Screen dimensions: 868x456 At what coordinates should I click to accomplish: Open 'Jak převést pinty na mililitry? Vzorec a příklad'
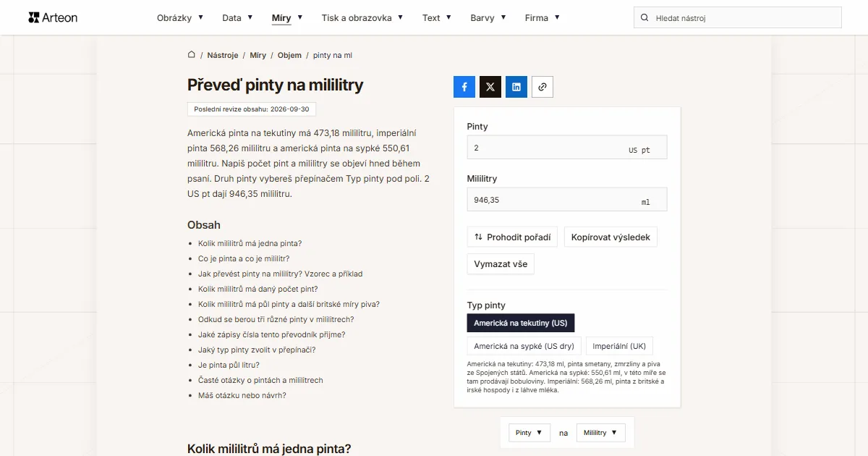(281, 274)
